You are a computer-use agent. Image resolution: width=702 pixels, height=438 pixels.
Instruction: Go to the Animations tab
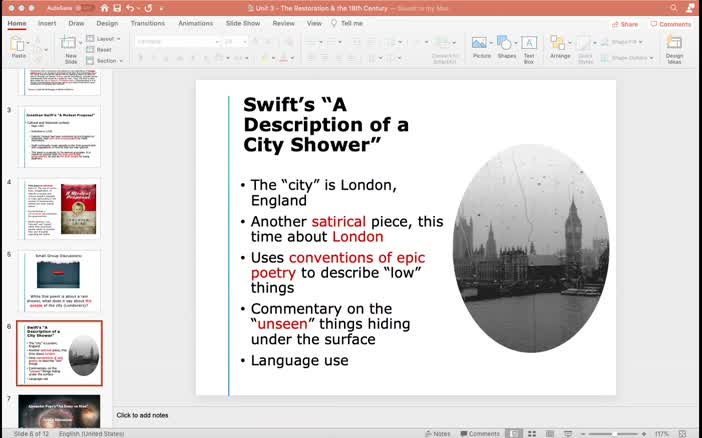click(195, 23)
